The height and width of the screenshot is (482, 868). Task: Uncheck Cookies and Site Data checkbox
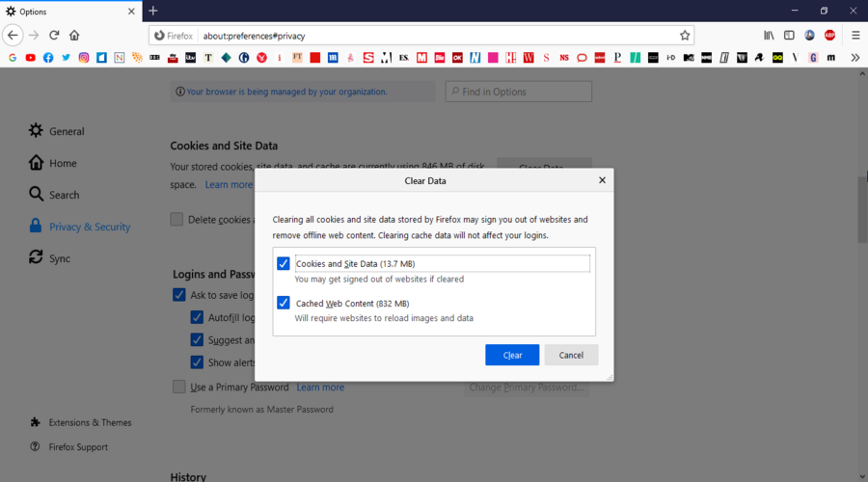pyautogui.click(x=284, y=263)
